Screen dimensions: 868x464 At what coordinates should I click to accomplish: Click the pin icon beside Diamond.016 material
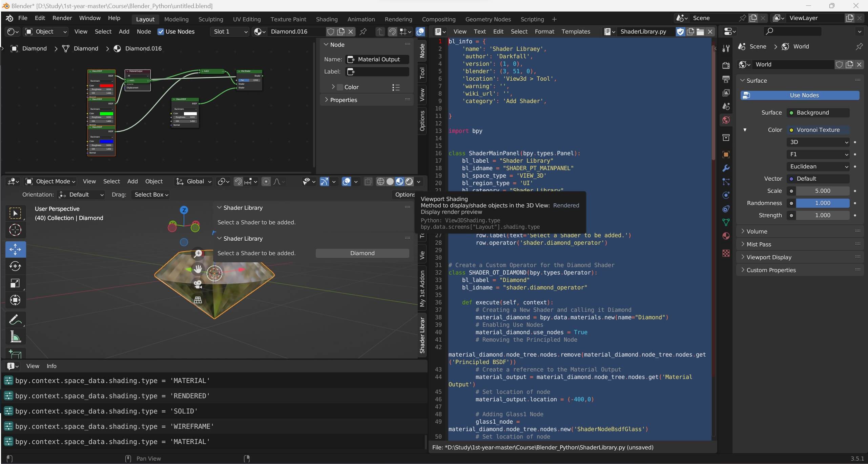(x=363, y=32)
